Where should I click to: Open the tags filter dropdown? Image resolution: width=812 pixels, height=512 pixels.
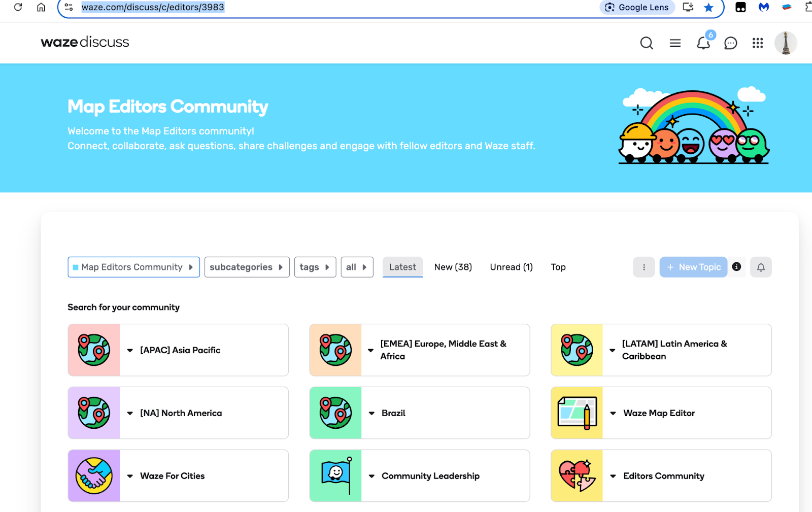pyautogui.click(x=315, y=267)
